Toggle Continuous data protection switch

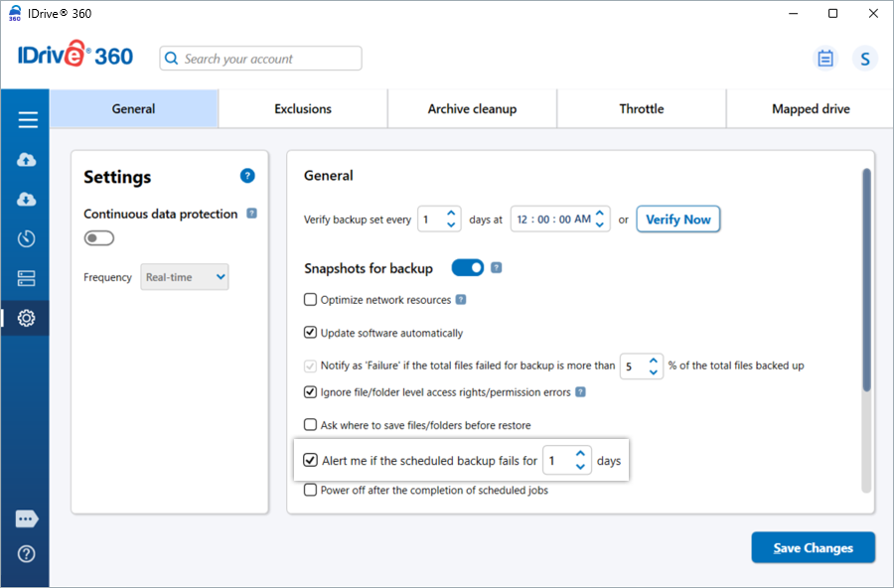tap(99, 238)
